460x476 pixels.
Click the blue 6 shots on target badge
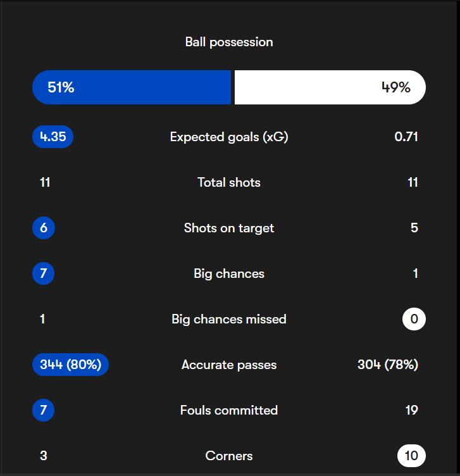[x=44, y=228]
